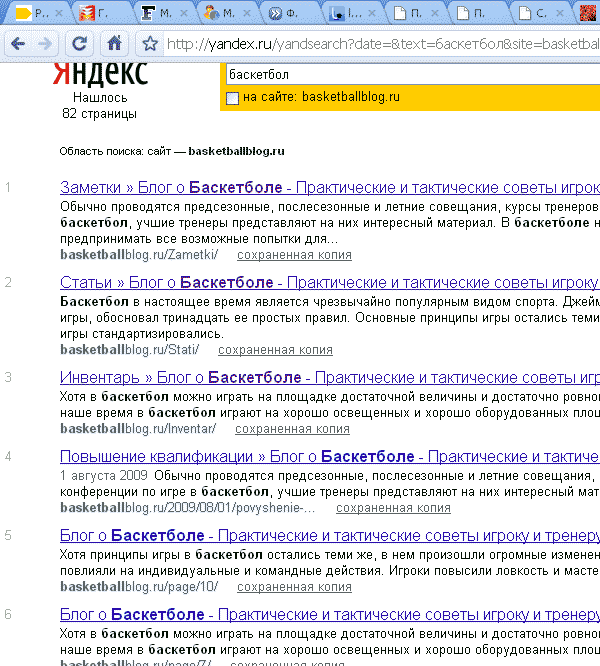Reload the Yandex results page

79,43
